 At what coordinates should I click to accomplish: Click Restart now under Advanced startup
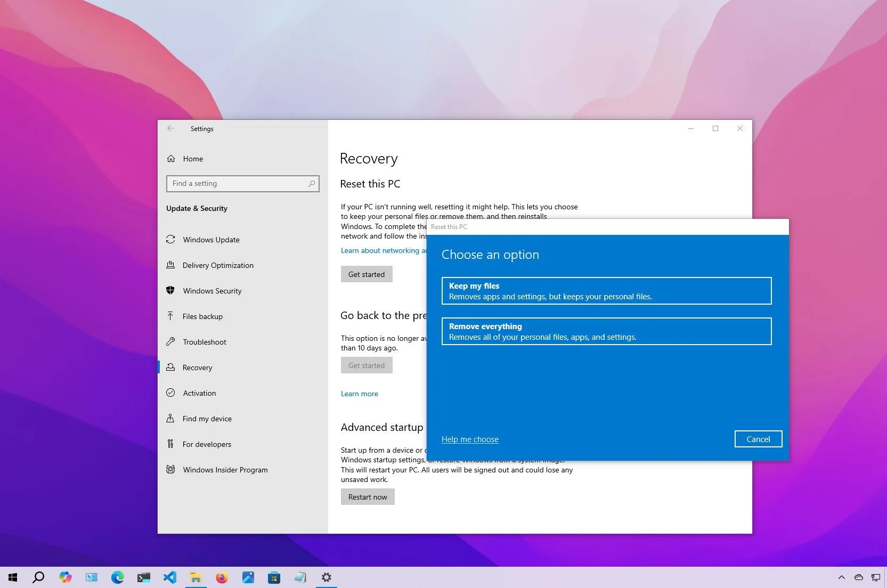click(x=367, y=496)
